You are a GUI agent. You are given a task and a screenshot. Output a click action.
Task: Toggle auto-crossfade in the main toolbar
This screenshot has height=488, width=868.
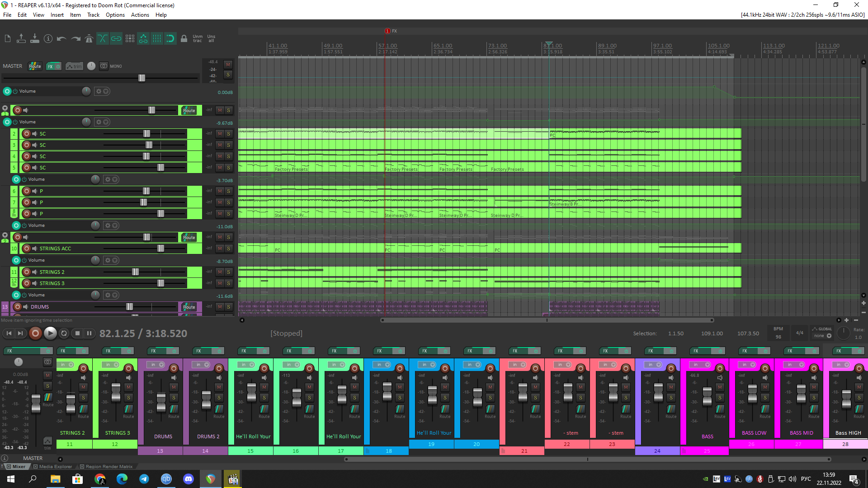(x=103, y=39)
